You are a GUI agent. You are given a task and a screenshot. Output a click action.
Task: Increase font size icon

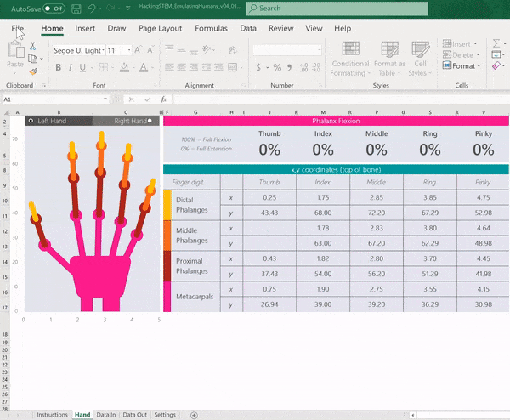[x=138, y=50]
